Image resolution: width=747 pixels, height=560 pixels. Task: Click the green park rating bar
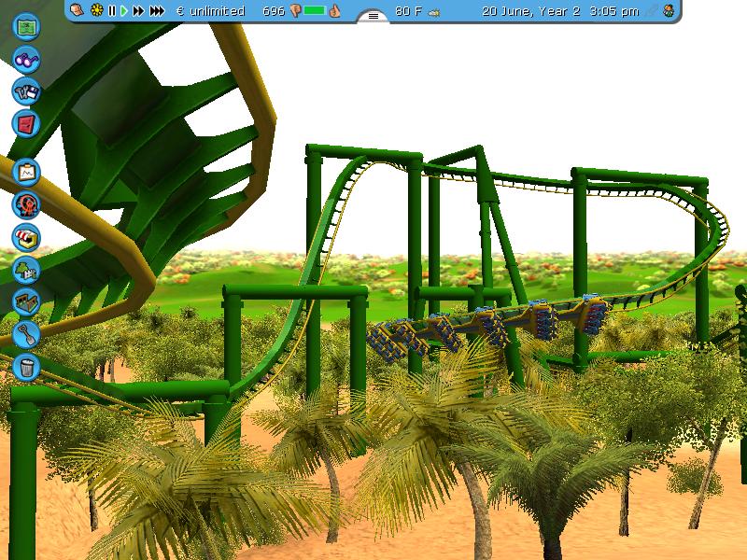pyautogui.click(x=315, y=10)
